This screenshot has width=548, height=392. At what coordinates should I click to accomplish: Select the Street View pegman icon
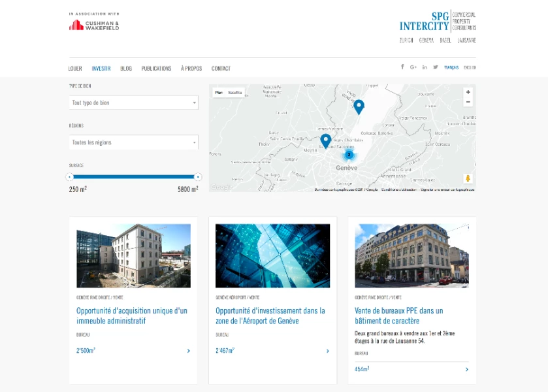click(468, 178)
